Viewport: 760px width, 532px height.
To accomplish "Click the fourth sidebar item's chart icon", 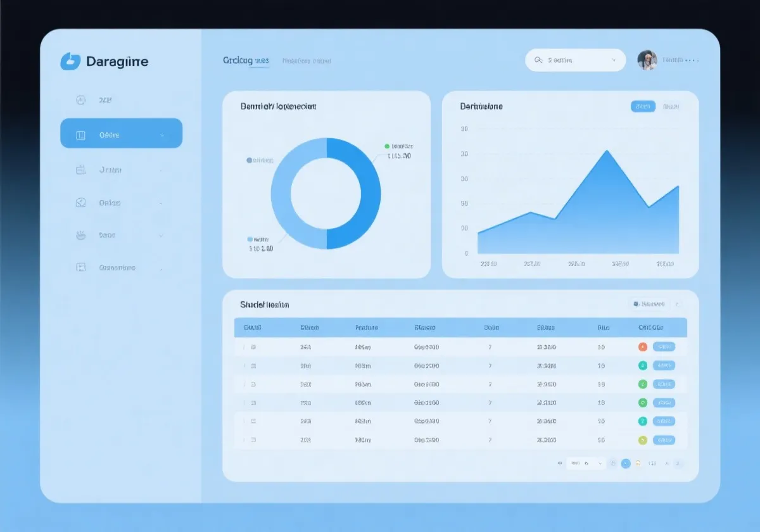I will (80, 203).
